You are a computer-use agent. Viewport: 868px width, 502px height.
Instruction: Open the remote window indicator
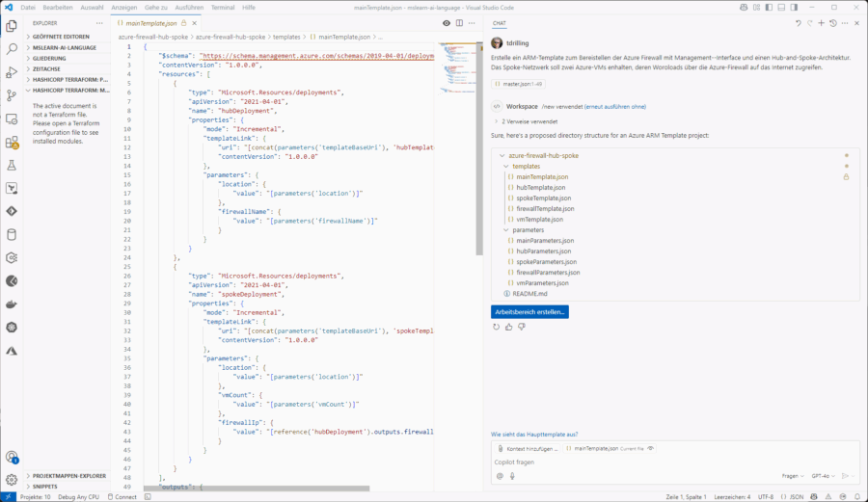[8, 497]
